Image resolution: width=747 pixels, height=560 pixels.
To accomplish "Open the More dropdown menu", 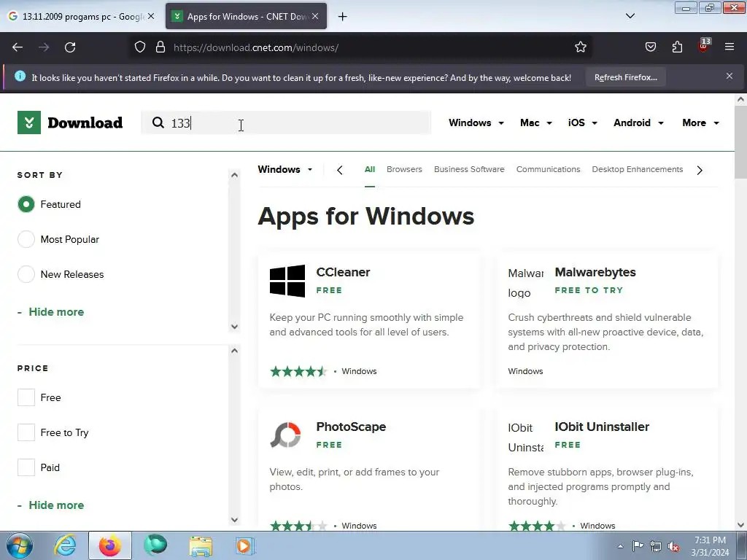I will [700, 122].
